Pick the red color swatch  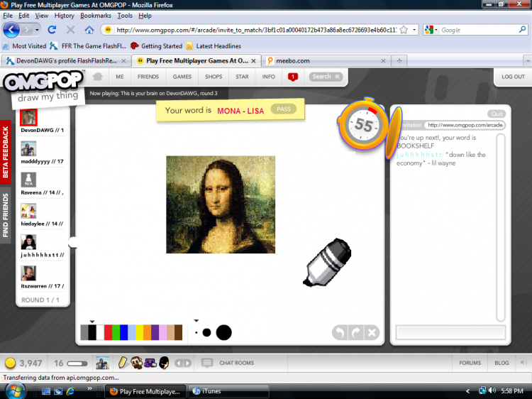[x=109, y=332]
